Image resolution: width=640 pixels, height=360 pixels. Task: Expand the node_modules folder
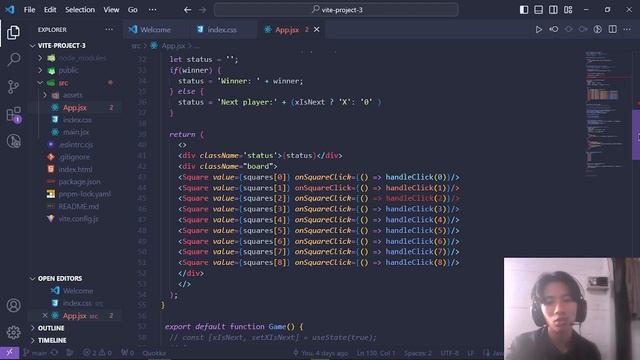pos(40,58)
